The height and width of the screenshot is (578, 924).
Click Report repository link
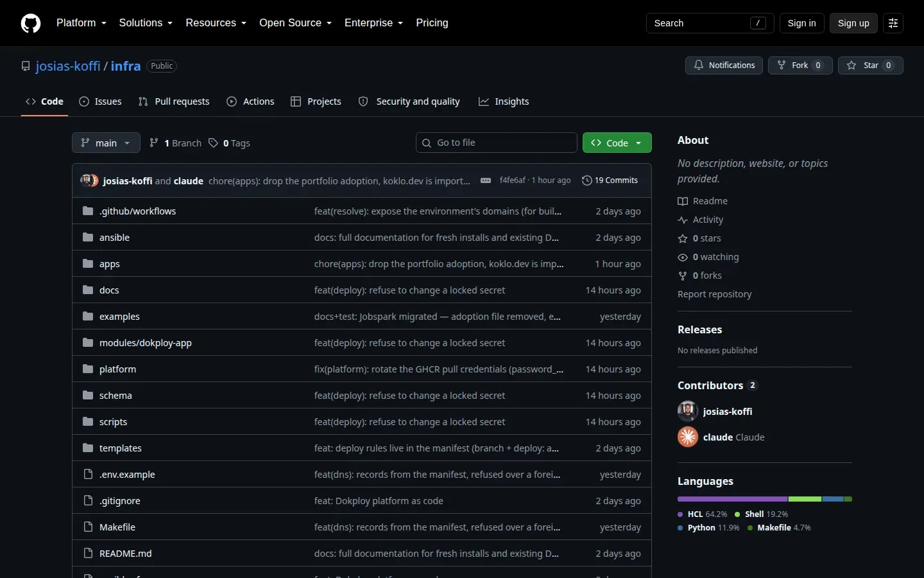[x=714, y=294]
